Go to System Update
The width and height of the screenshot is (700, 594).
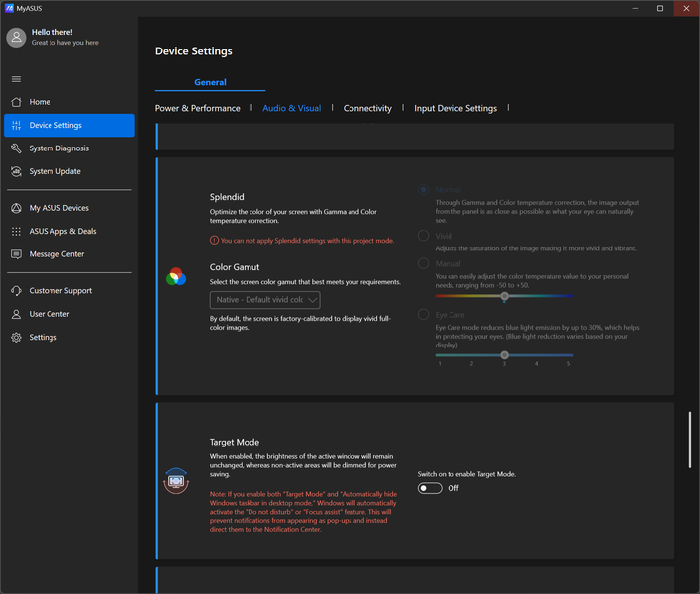click(x=69, y=171)
